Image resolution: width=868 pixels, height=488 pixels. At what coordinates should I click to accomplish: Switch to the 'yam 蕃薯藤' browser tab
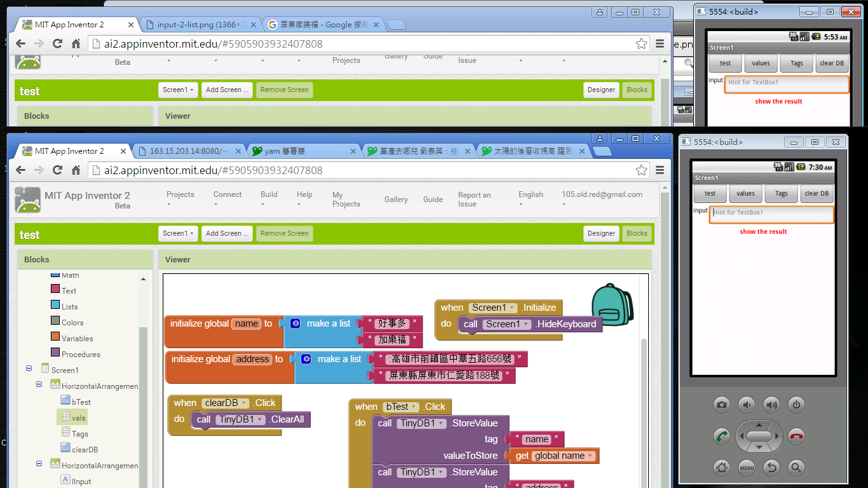pos(302,151)
